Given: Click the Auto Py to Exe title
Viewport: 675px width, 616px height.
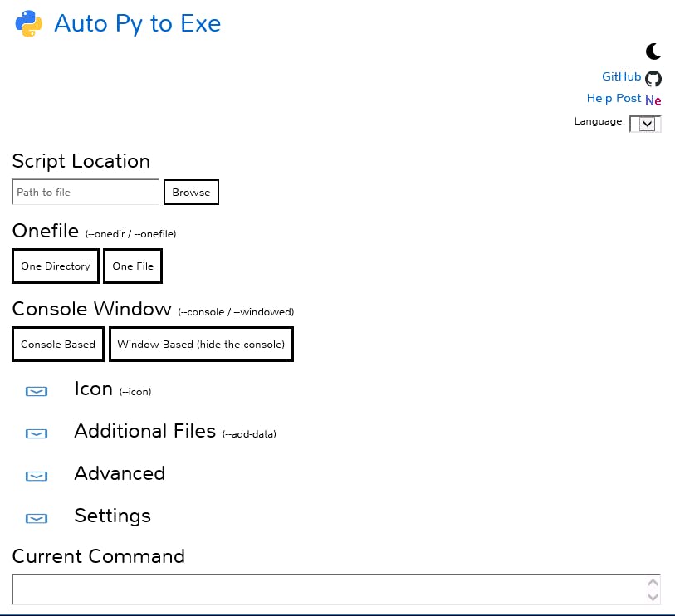Looking at the screenshot, I should tap(137, 23).
